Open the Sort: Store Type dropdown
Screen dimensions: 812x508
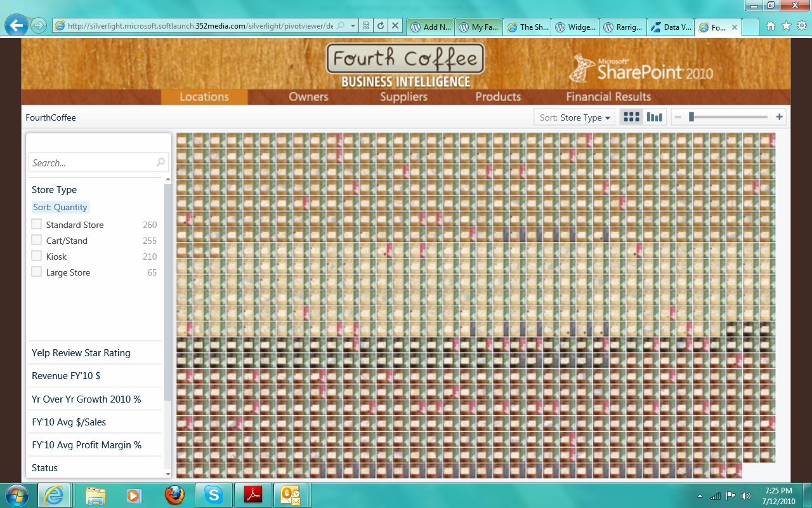point(575,117)
